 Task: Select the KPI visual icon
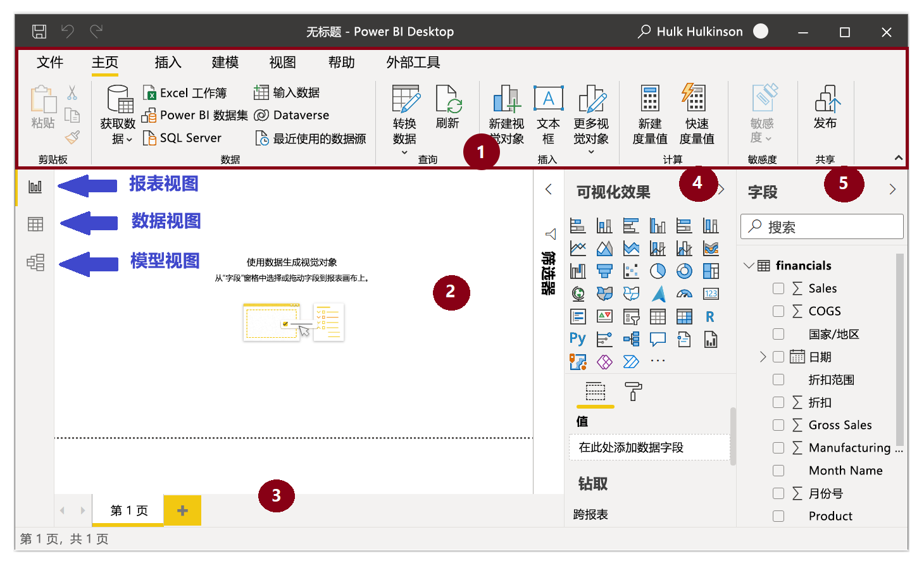[x=604, y=316]
